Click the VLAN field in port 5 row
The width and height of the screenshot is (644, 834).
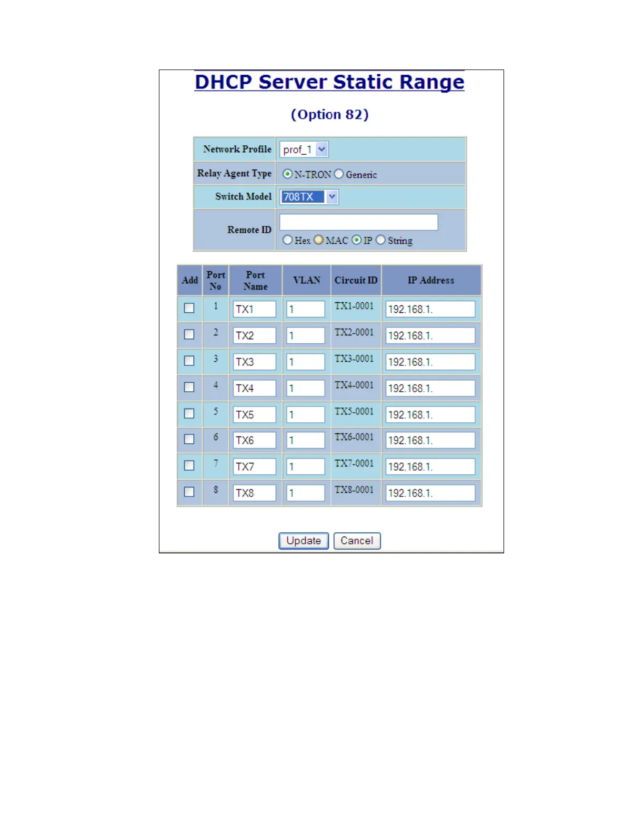[x=306, y=414]
